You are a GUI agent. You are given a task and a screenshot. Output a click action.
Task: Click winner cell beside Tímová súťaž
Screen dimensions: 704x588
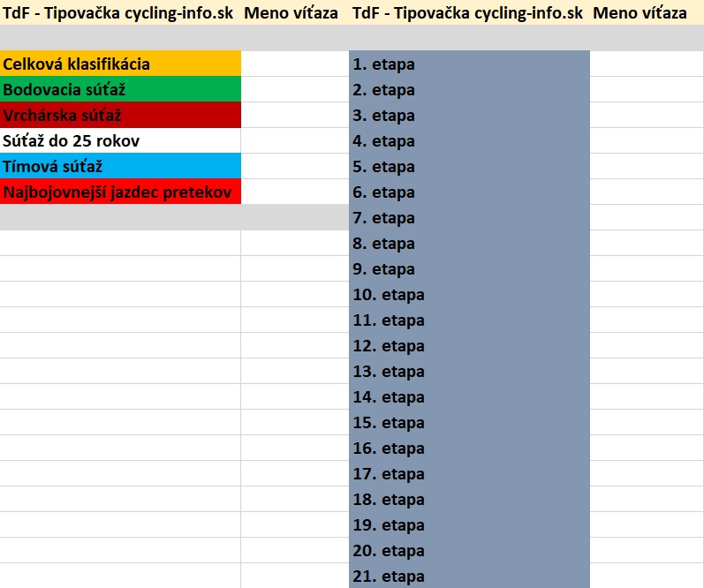point(295,167)
